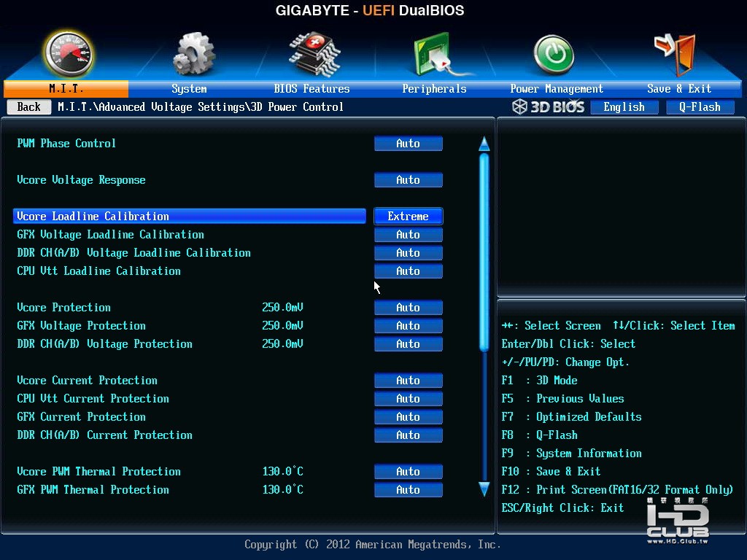747x560 pixels.
Task: Click the scrollbar up arrow
Action: [x=484, y=144]
